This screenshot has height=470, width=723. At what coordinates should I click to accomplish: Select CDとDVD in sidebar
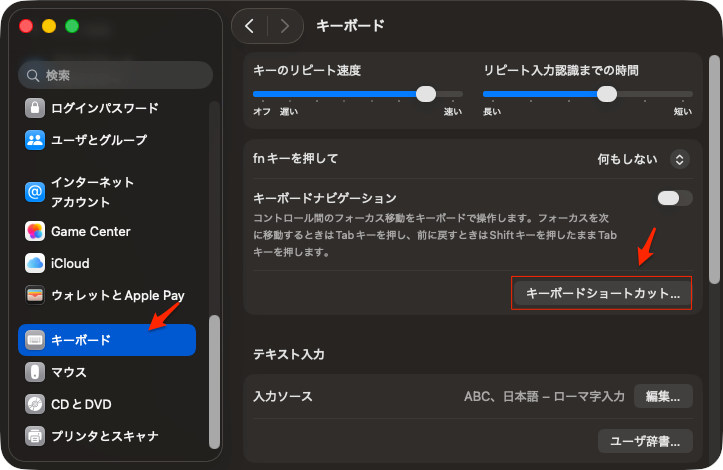pos(107,404)
